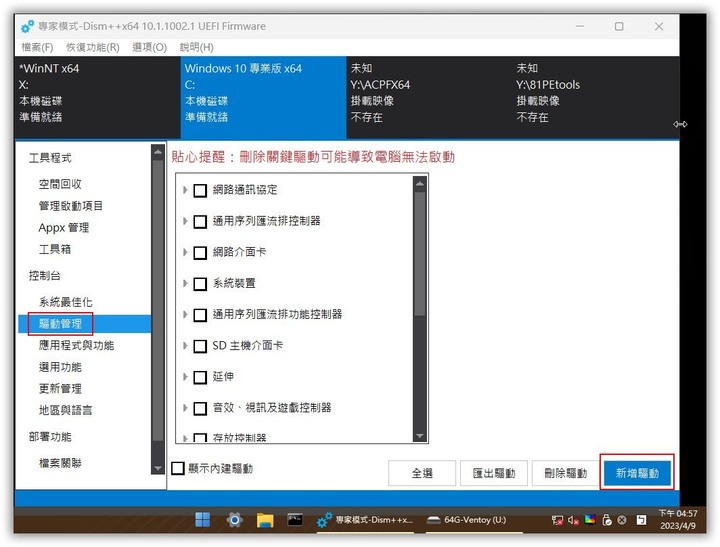Viewport: 720px width, 547px height.
Task: Expand the 網路通訊協定 tree node
Action: [x=185, y=190]
